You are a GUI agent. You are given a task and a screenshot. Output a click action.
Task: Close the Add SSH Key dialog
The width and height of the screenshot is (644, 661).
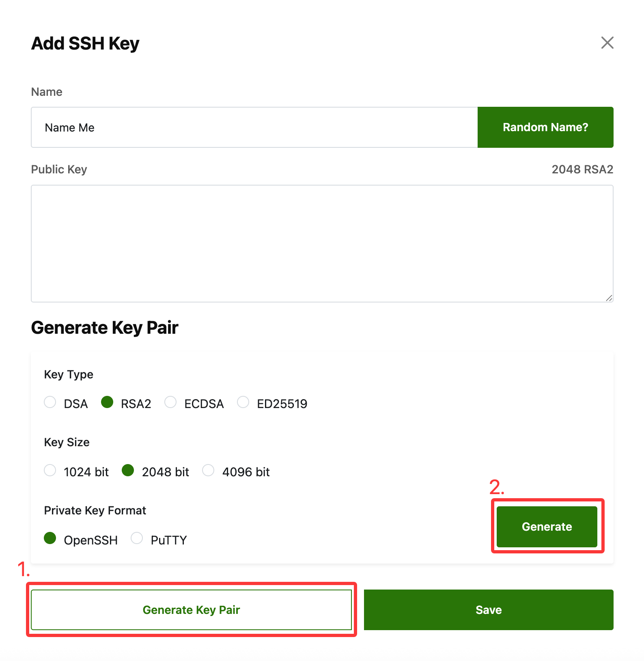607,43
